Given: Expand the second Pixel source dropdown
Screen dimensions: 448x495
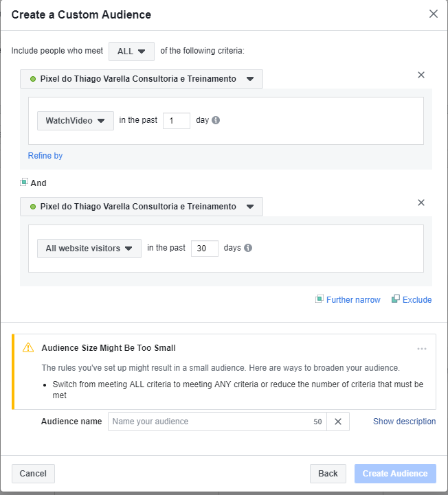Looking at the screenshot, I should (x=142, y=207).
